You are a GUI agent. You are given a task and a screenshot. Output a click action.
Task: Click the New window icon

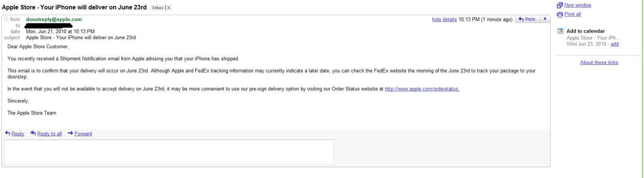coord(560,5)
